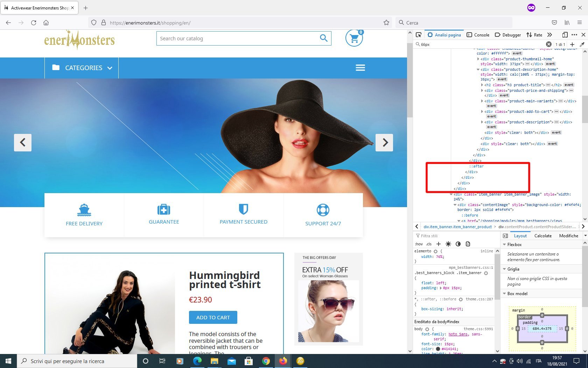The height and width of the screenshot is (368, 588).
Task: Open the shopping cart icon
Action: click(354, 38)
